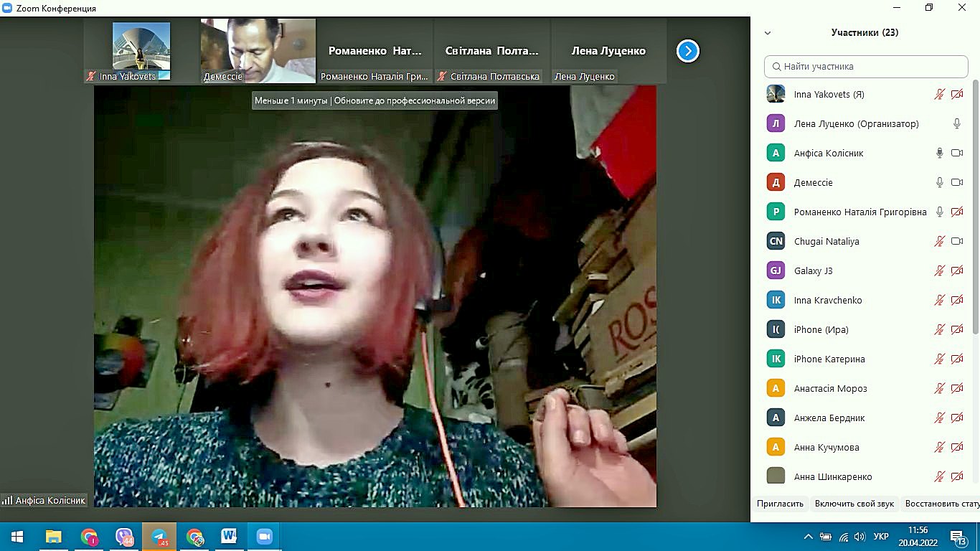The height and width of the screenshot is (551, 980).
Task: Click the camera-off icon for Анастасія Мороз
Action: (956, 388)
